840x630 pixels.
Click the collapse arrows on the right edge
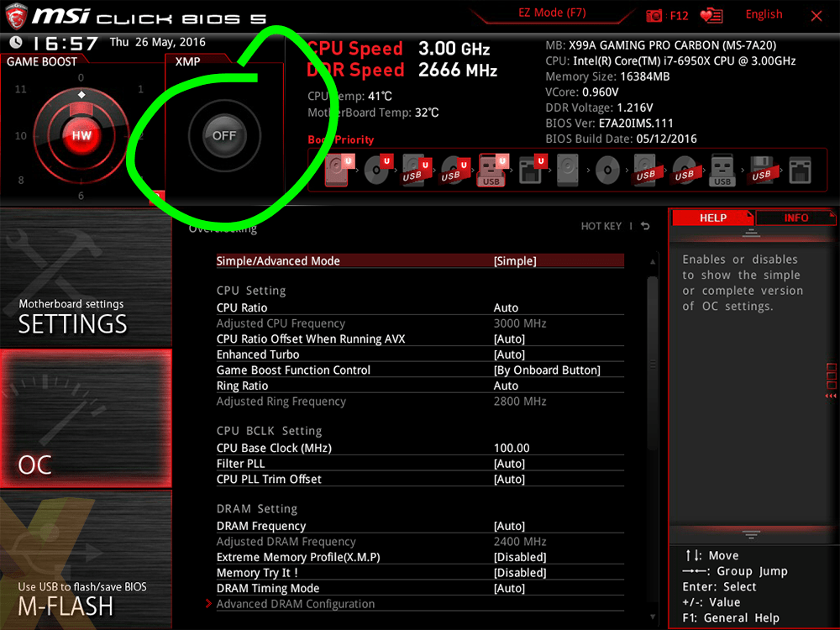pos(831,396)
